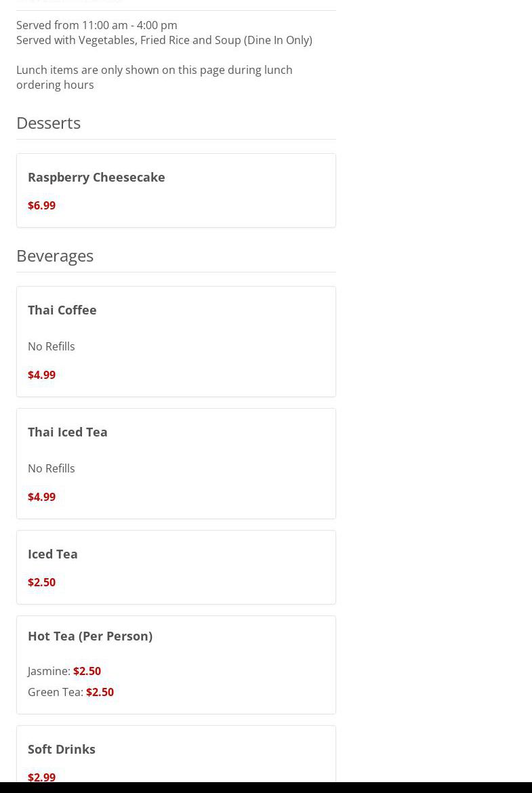Click the Desserts section heading

coord(48,123)
